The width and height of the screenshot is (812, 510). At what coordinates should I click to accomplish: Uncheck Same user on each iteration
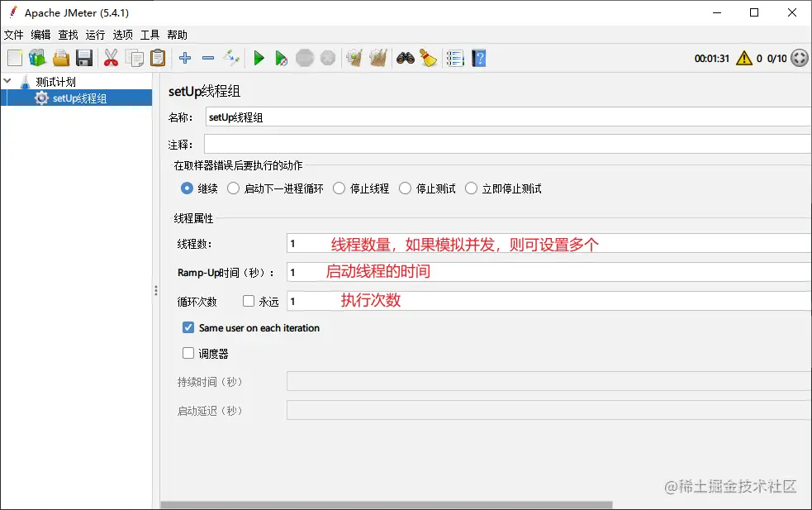[x=188, y=327]
